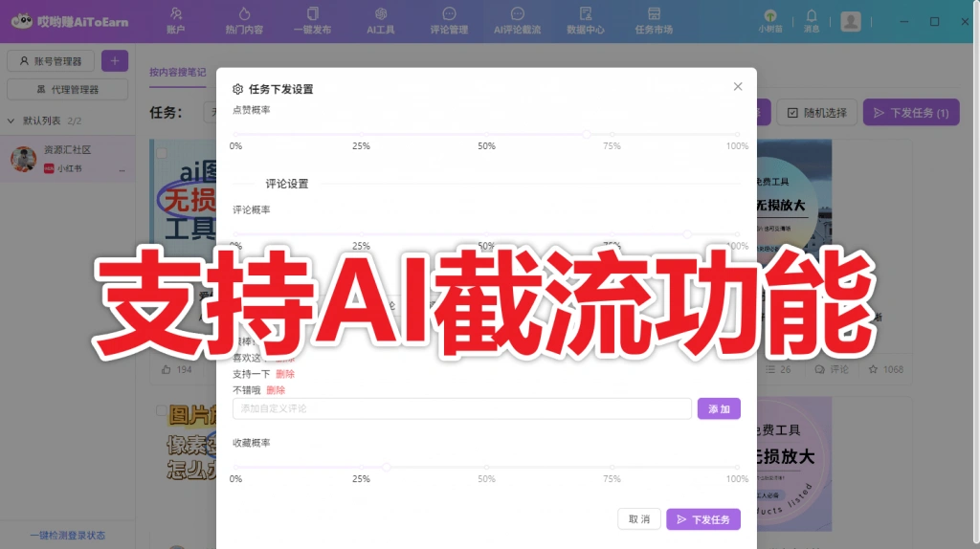Delete the 不错哦 preset comment

pyautogui.click(x=276, y=390)
